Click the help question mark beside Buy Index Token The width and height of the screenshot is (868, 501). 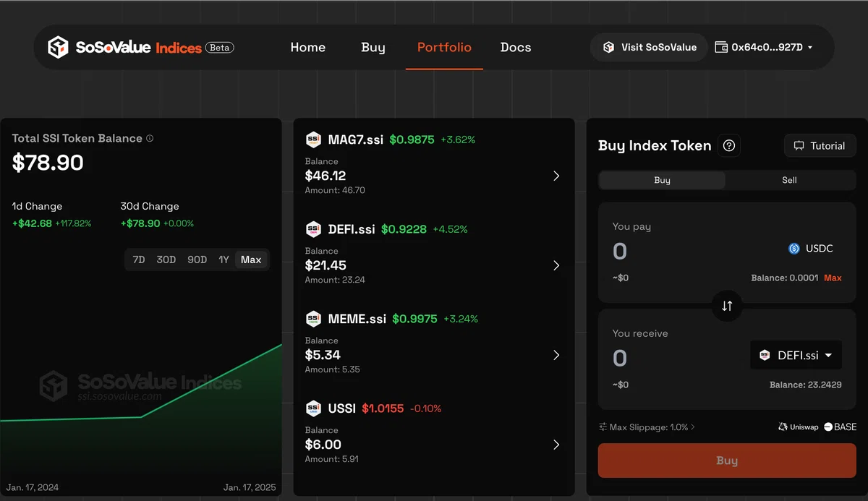(729, 145)
